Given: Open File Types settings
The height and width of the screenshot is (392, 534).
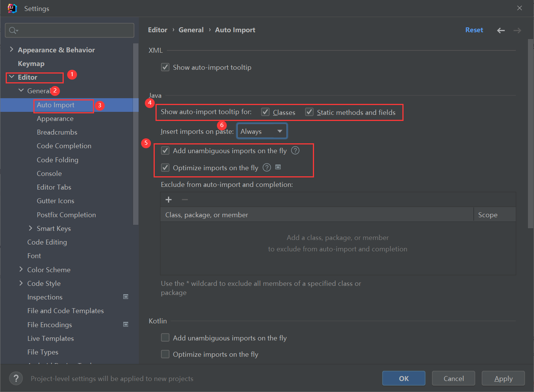Looking at the screenshot, I should 43,352.
